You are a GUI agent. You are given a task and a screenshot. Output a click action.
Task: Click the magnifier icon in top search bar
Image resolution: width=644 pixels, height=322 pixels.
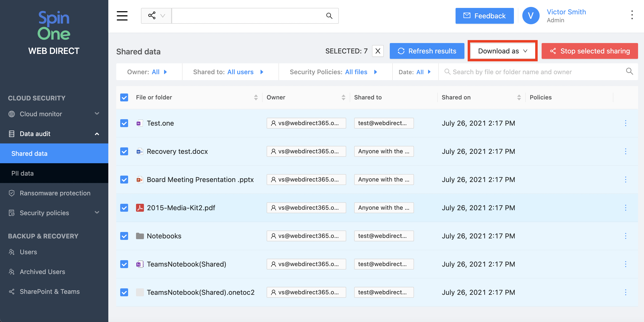(x=329, y=16)
